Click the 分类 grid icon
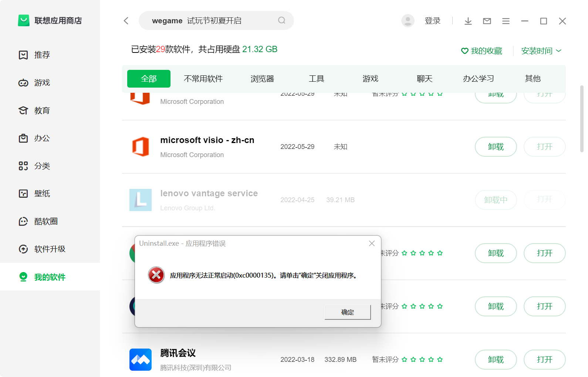Viewport: 588px width, 377px height. pos(23,166)
